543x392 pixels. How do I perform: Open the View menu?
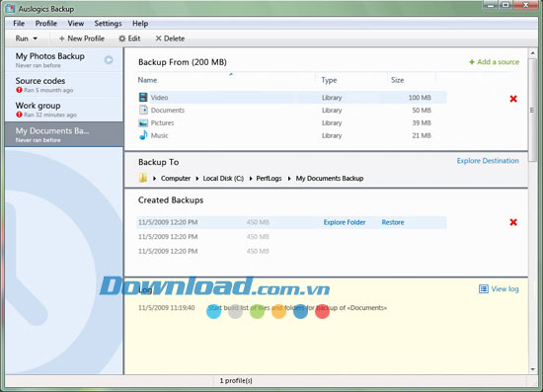tap(75, 23)
